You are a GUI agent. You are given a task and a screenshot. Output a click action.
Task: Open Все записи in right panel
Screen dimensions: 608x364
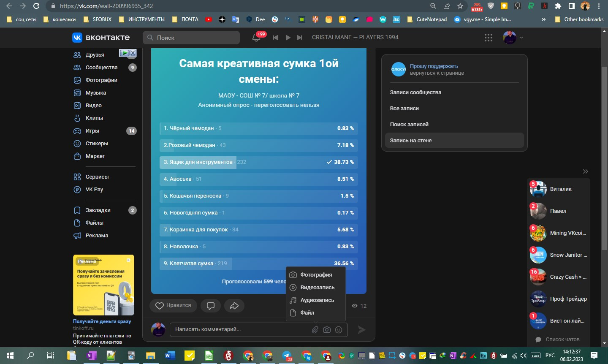[454, 109]
